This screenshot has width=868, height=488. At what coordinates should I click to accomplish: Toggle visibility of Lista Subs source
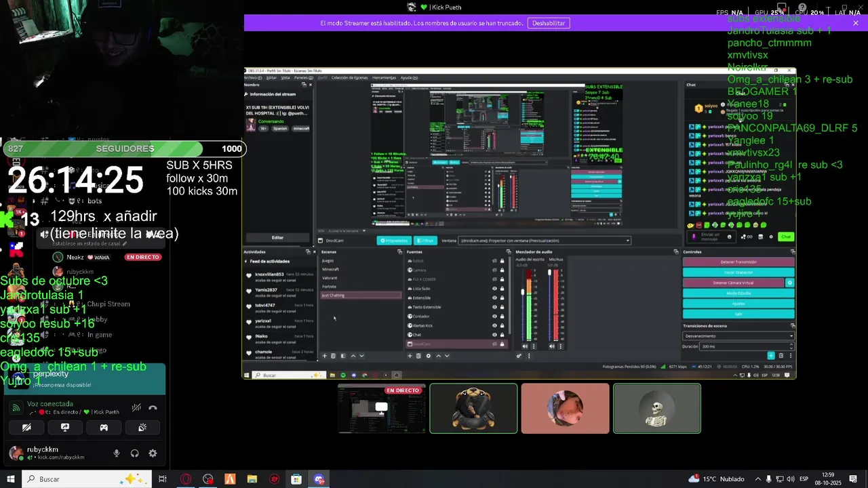[x=494, y=289]
